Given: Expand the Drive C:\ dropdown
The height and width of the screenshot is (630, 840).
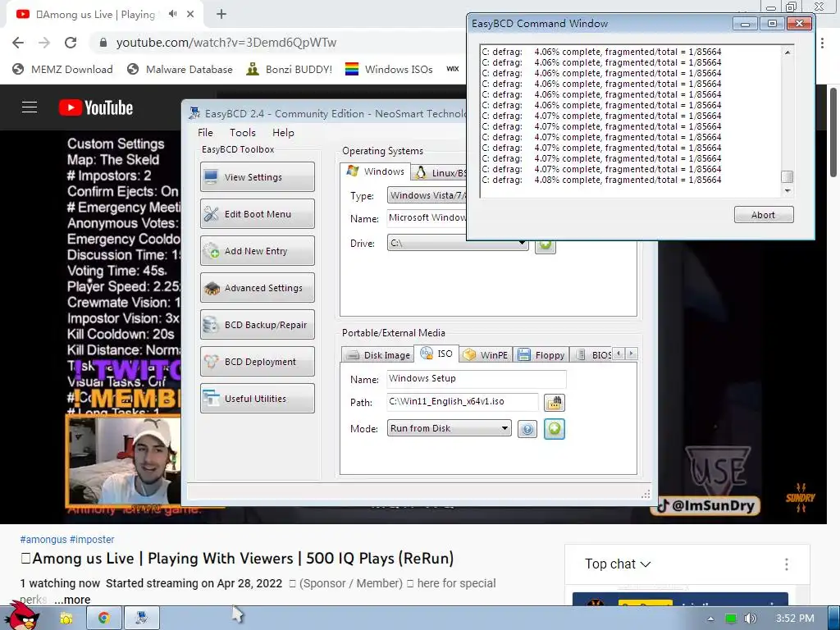Looking at the screenshot, I should click(x=458, y=243).
